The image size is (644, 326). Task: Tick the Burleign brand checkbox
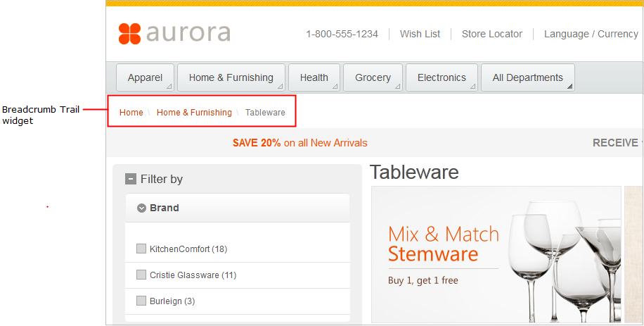click(x=141, y=301)
